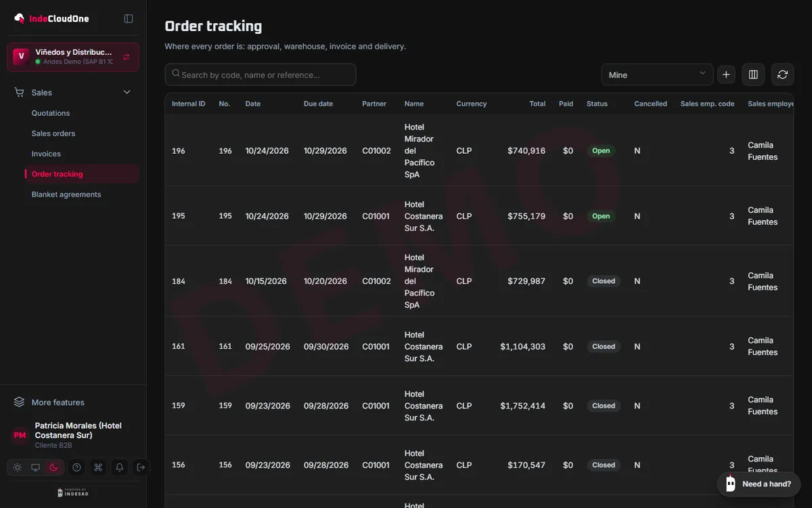Sort by Partner column header

pyautogui.click(x=374, y=104)
